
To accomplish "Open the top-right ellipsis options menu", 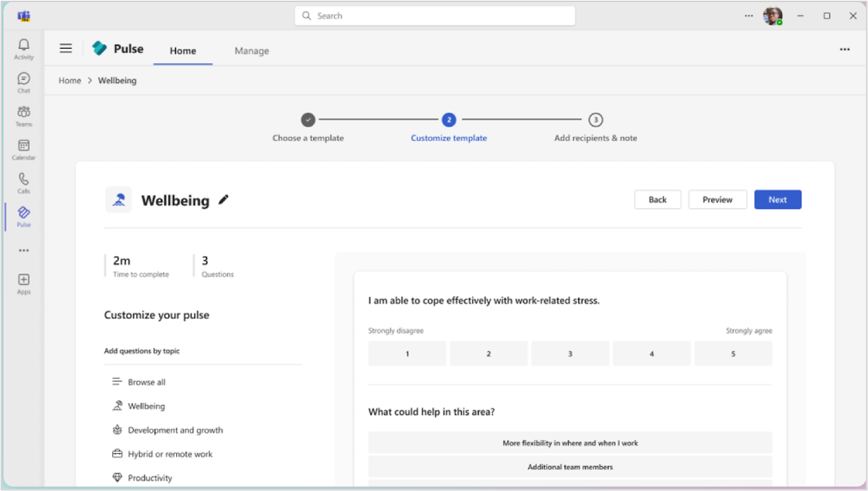I will click(845, 49).
